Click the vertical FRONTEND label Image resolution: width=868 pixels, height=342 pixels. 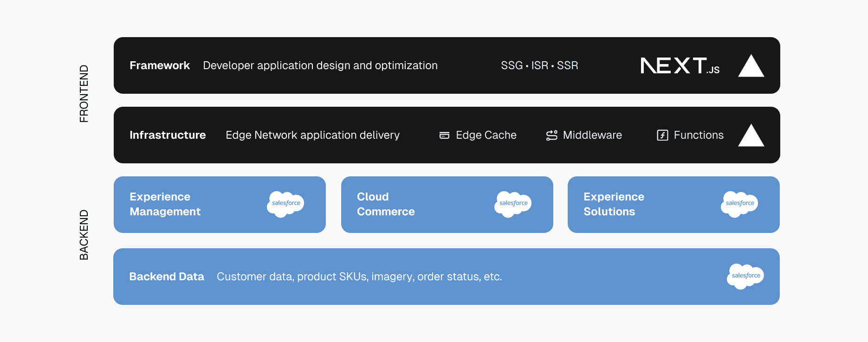click(84, 94)
